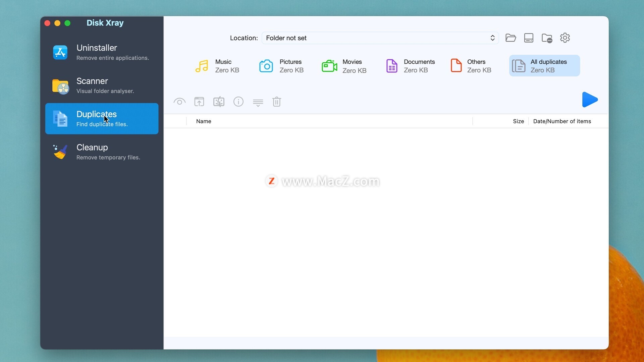The width and height of the screenshot is (644, 362).
Task: Sort by Size column header
Action: (518, 121)
